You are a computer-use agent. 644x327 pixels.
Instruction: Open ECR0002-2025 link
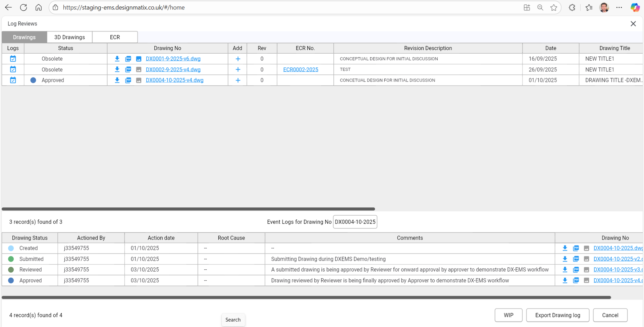point(301,69)
